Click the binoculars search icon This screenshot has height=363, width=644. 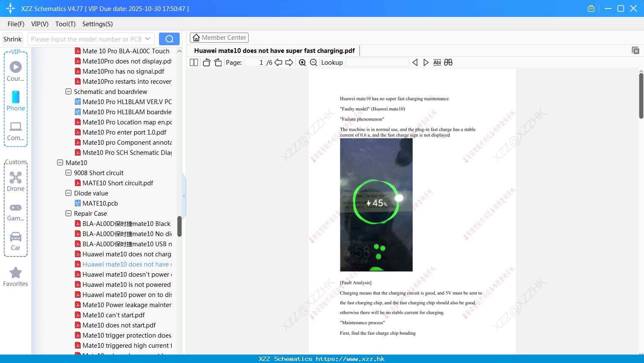click(448, 63)
